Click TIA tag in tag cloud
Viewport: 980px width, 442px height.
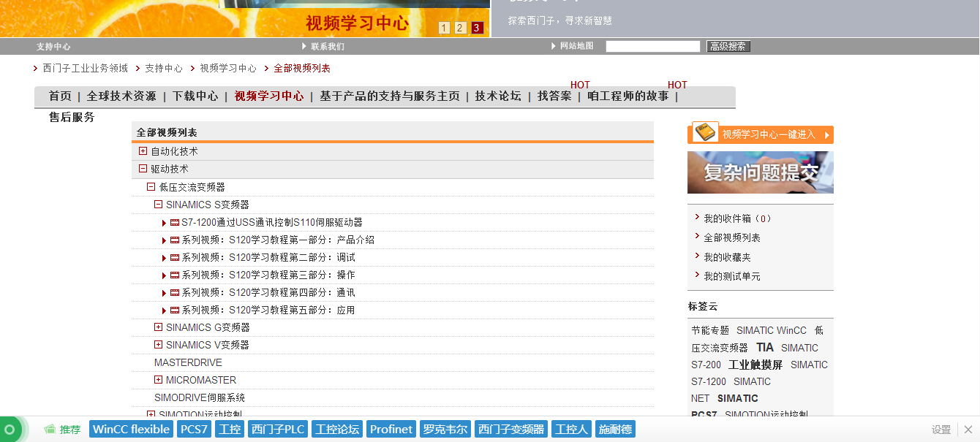(x=765, y=348)
